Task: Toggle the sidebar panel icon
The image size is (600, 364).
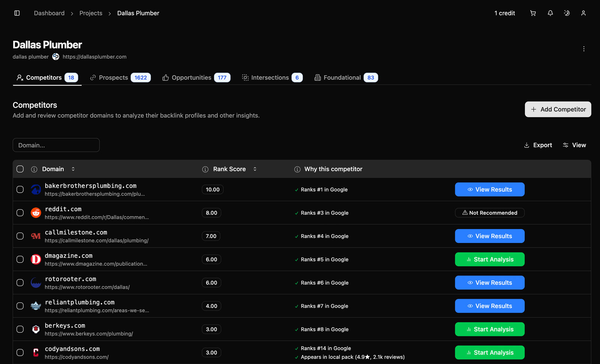Action: coord(17,13)
